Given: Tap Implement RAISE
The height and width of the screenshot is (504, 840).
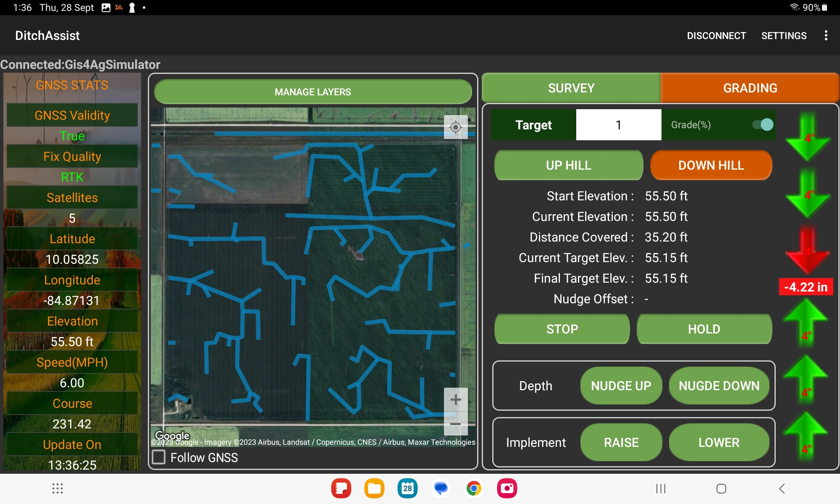Looking at the screenshot, I should [621, 442].
